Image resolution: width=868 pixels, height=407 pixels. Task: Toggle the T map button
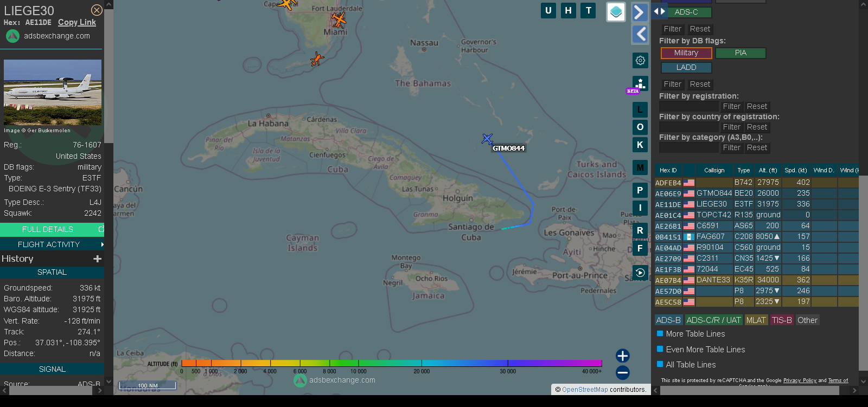pos(589,10)
